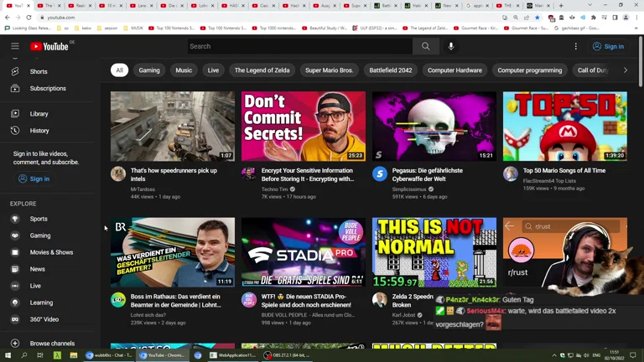
Task: Click the Sign in button top right
Action: tap(607, 46)
